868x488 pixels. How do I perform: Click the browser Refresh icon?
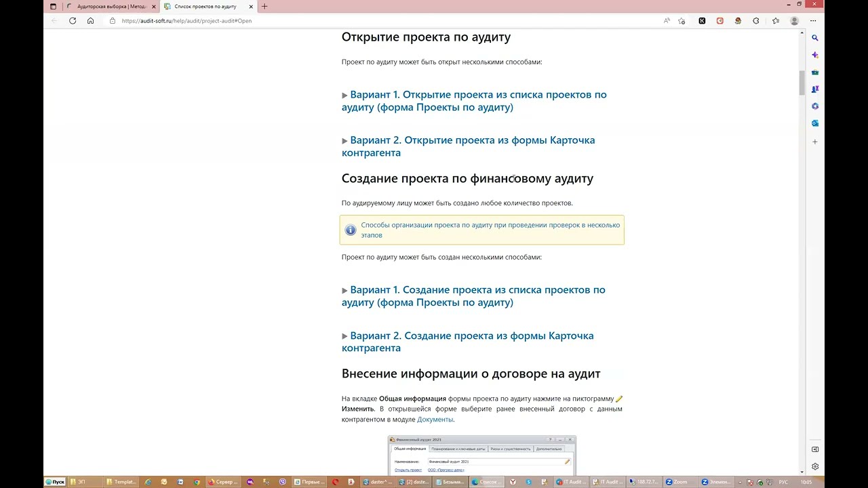tap(73, 21)
